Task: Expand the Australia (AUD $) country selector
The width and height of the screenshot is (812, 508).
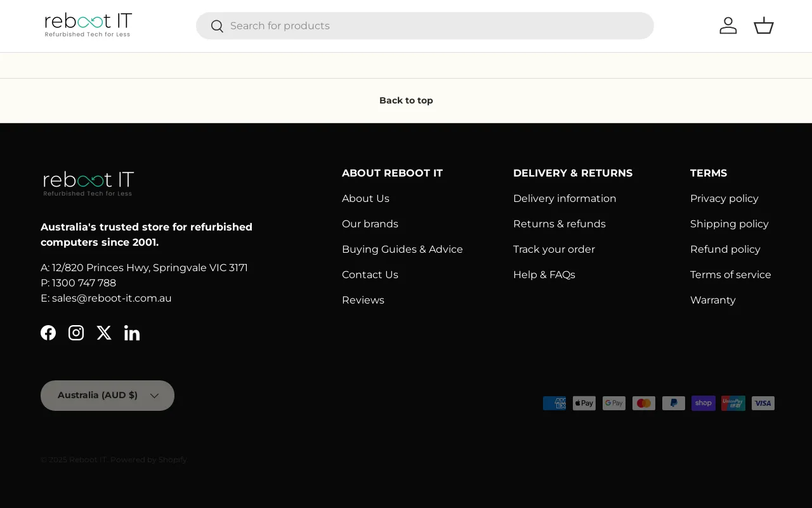Action: point(107,395)
